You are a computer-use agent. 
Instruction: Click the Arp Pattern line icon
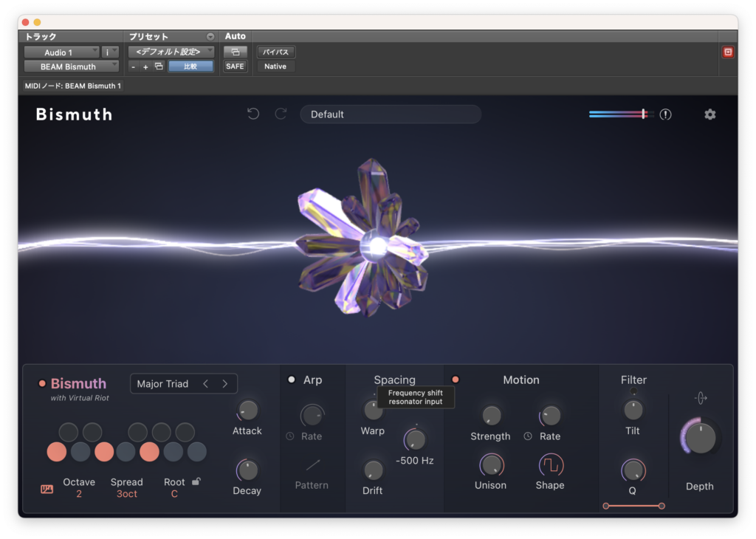(x=312, y=464)
